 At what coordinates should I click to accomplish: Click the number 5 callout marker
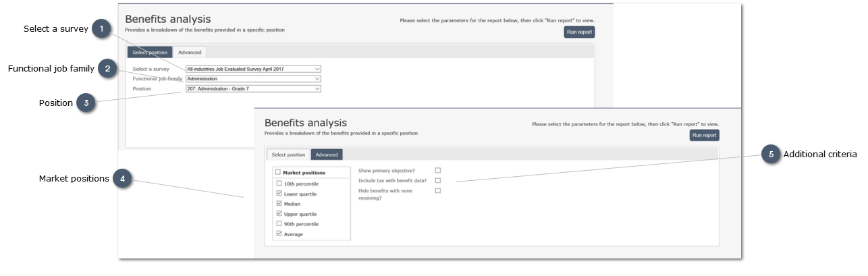coord(771,155)
